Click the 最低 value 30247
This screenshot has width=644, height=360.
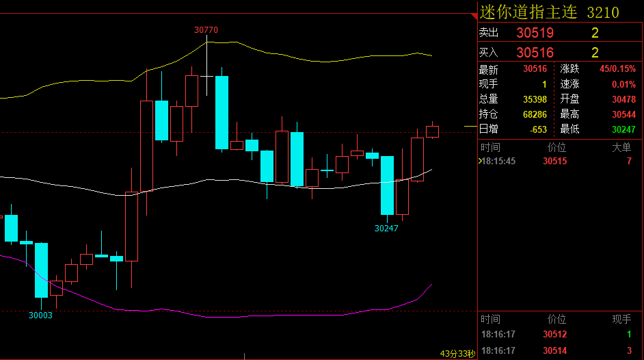click(623, 129)
